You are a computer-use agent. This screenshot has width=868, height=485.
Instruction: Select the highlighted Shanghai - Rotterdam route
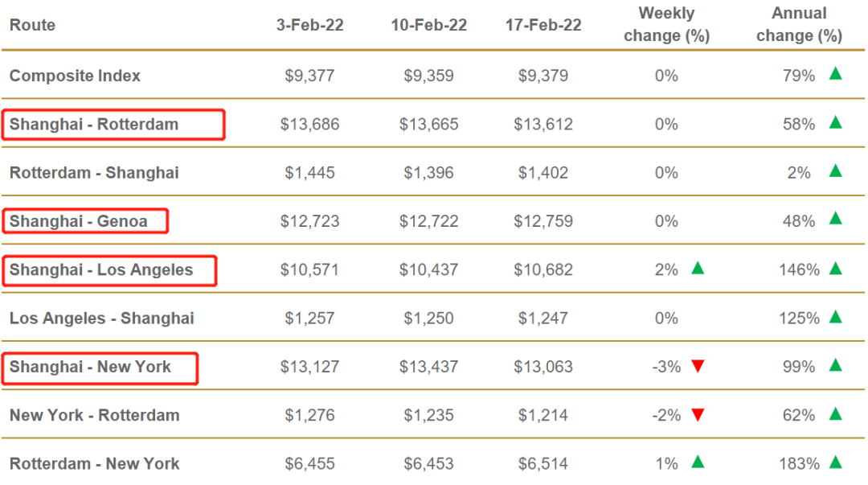coord(94,125)
